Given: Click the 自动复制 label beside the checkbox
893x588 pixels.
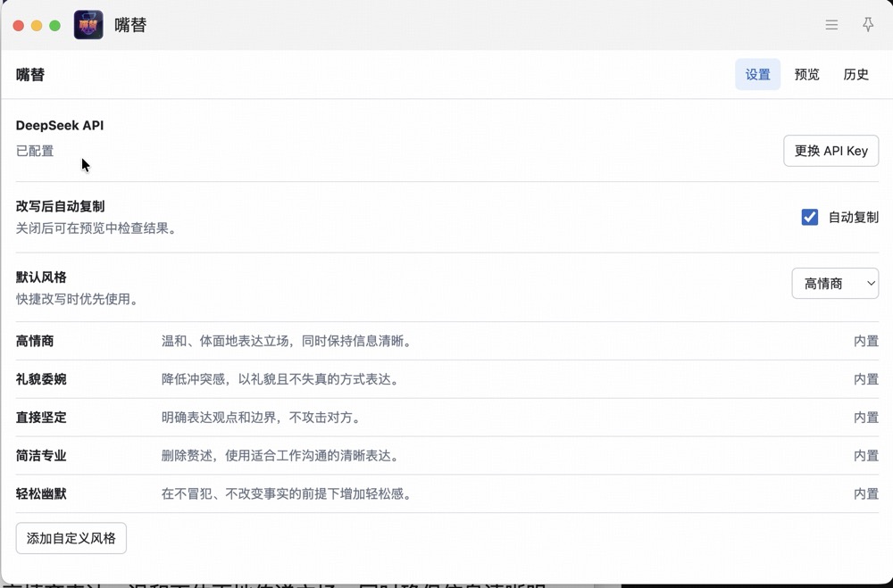Looking at the screenshot, I should 853,217.
